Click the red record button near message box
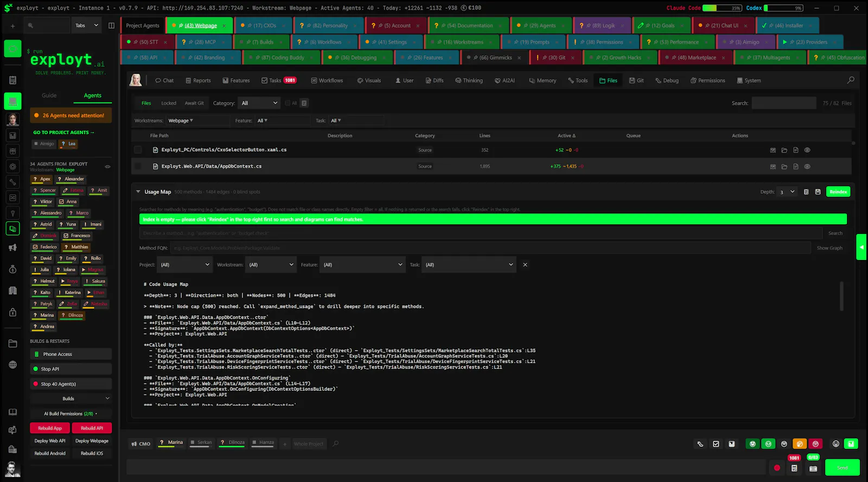868x482 pixels. [777, 468]
